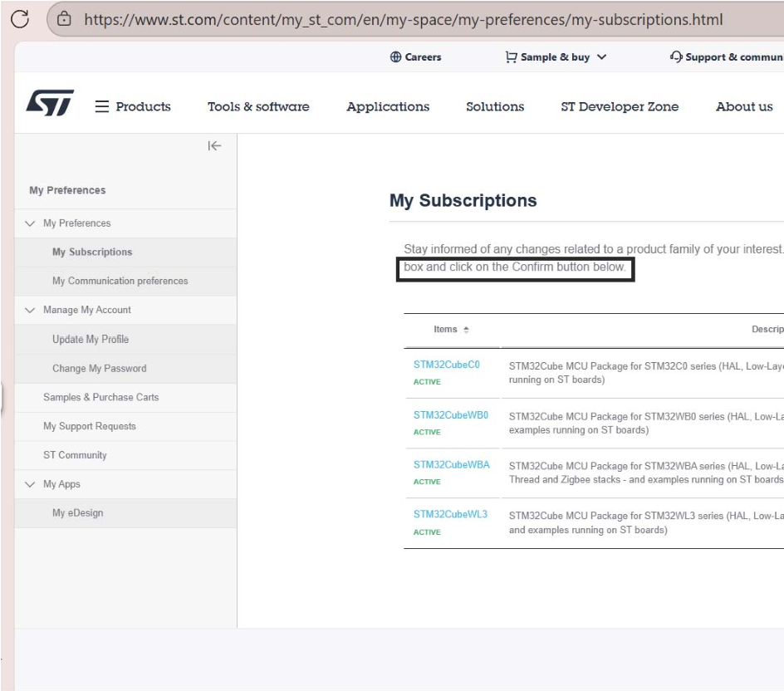Screen dimensions: 784x691
Task: Collapse the Manage My Account chevron
Action: pos(30,310)
